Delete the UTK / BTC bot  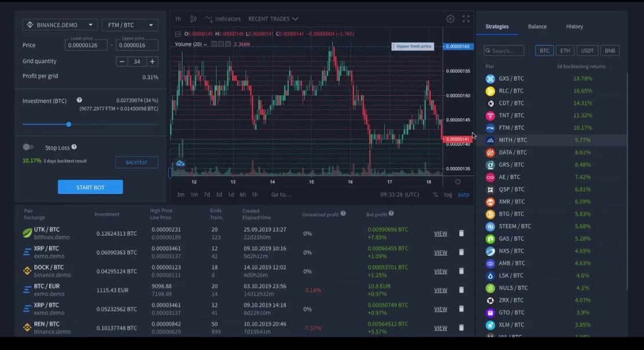461,234
